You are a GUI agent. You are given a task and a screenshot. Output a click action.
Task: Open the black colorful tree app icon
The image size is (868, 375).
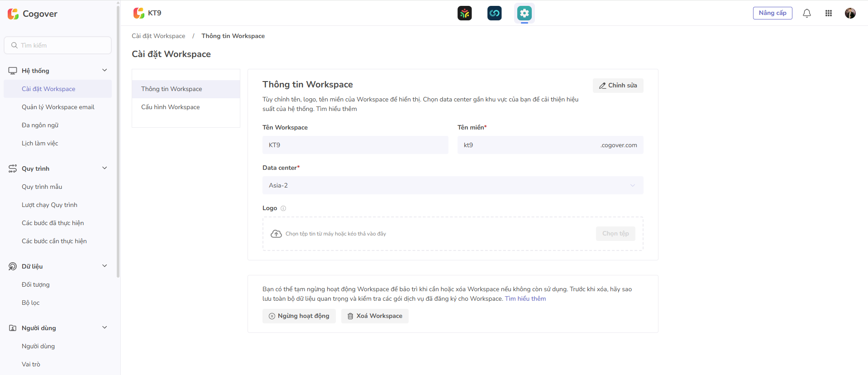(x=464, y=13)
